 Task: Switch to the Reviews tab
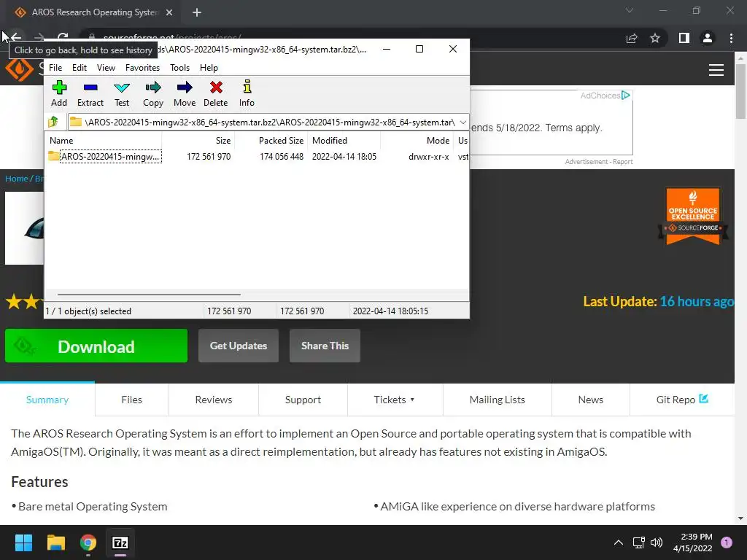pos(214,400)
